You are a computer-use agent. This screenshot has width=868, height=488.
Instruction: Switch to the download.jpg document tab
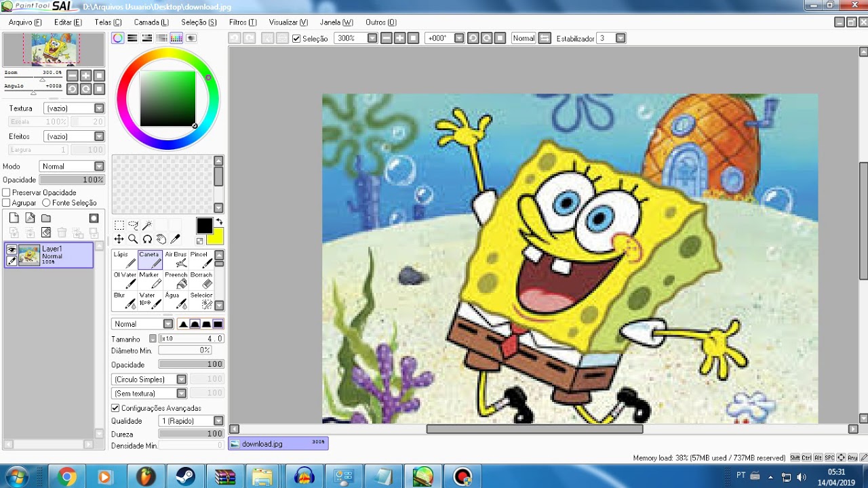point(278,443)
